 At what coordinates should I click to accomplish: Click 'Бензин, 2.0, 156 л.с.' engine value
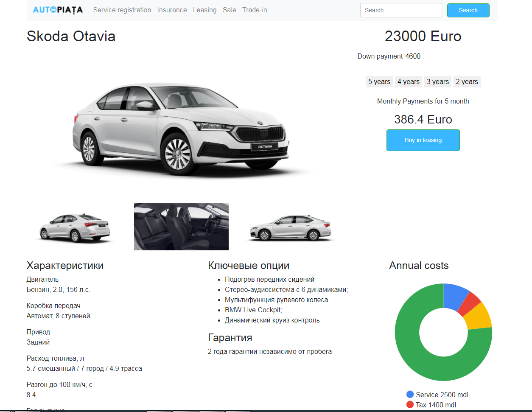tap(59, 289)
